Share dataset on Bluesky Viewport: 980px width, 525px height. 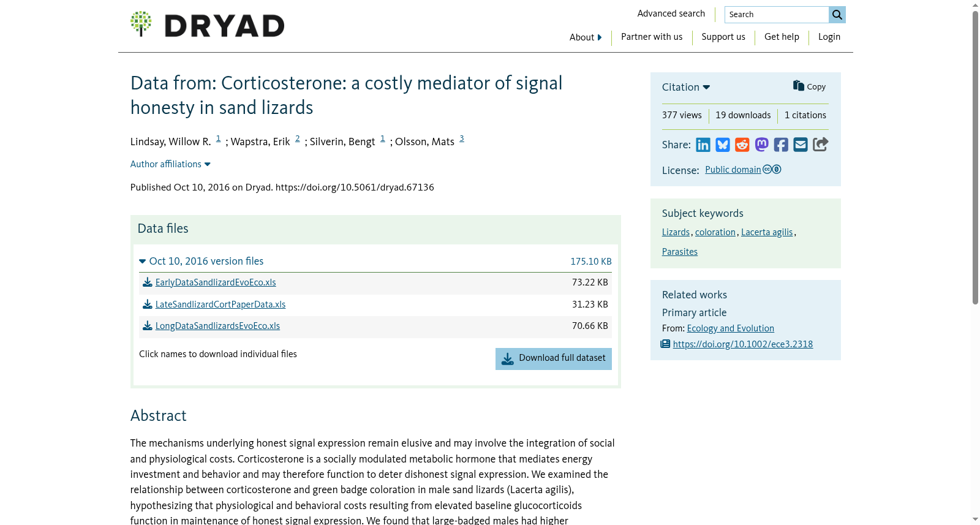723,145
